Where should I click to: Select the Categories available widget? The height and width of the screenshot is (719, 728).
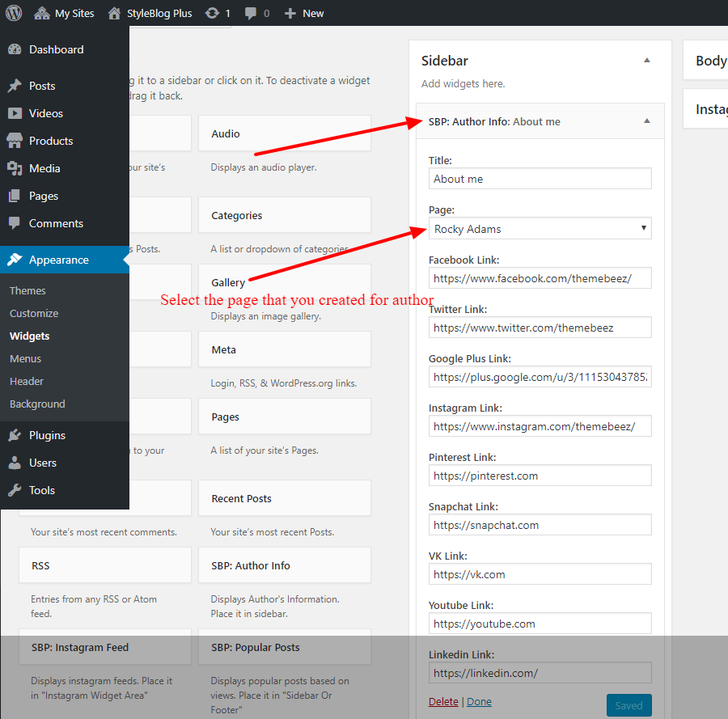(x=285, y=215)
